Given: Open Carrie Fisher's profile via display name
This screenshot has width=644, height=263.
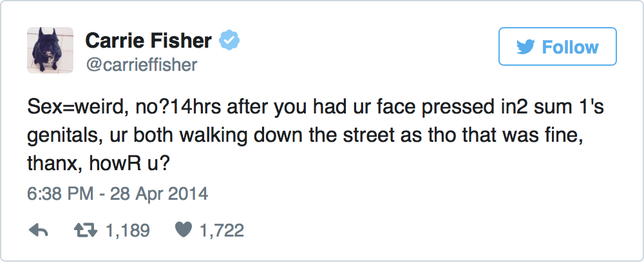Looking at the screenshot, I should click(x=148, y=41).
